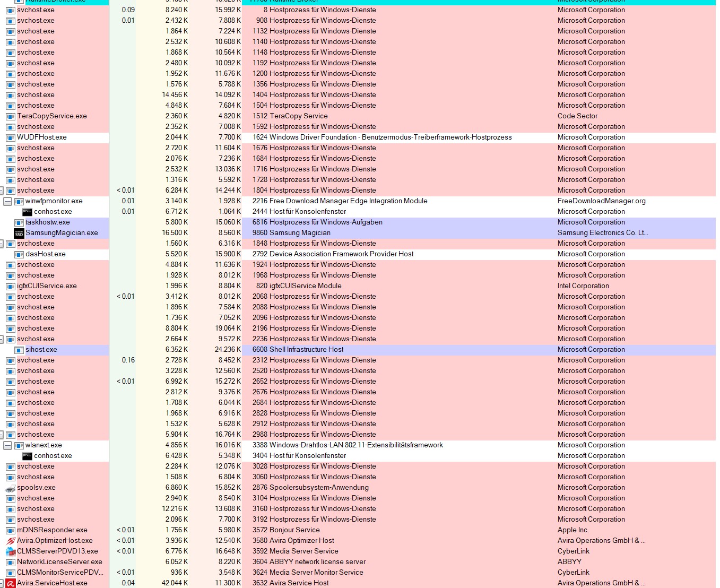Screen dimensions: 720x588
Task: Click description 'Windows Driver Foundation - Benutzermodus-Treiberframework-Hostprozess'
Action: tap(391, 137)
